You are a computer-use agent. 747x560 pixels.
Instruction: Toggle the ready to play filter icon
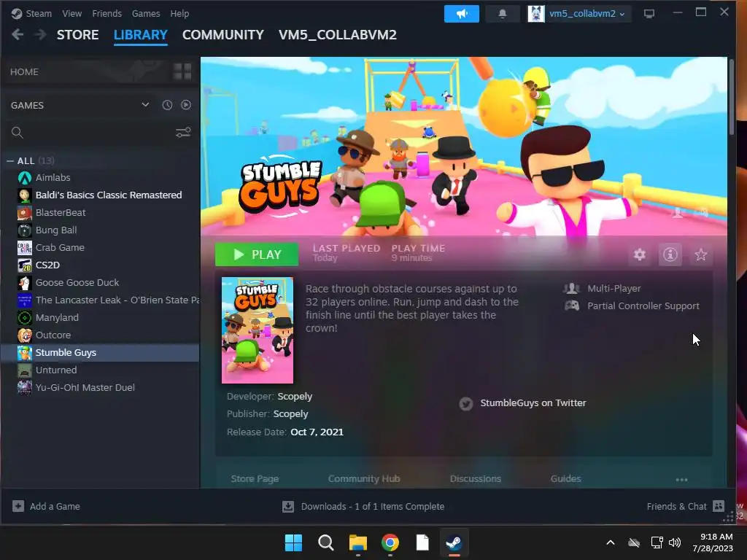[x=186, y=105]
